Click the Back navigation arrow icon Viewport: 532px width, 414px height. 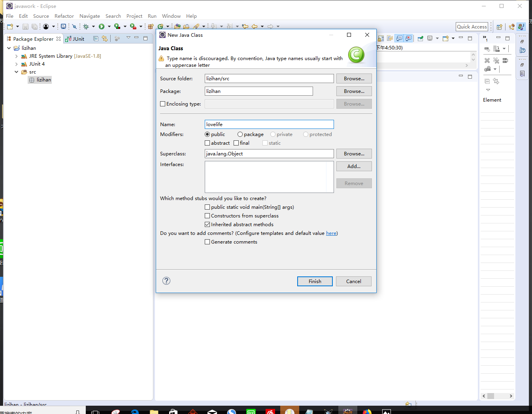tap(255, 26)
